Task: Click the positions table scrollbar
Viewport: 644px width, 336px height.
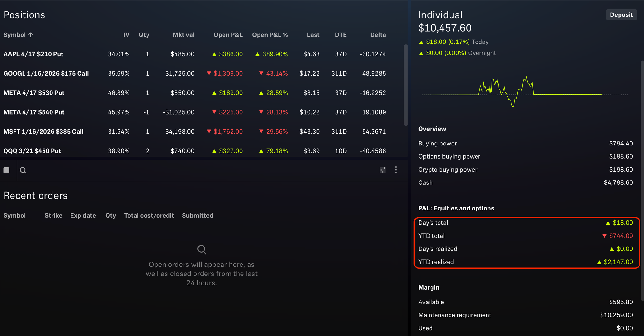Action: (406, 85)
